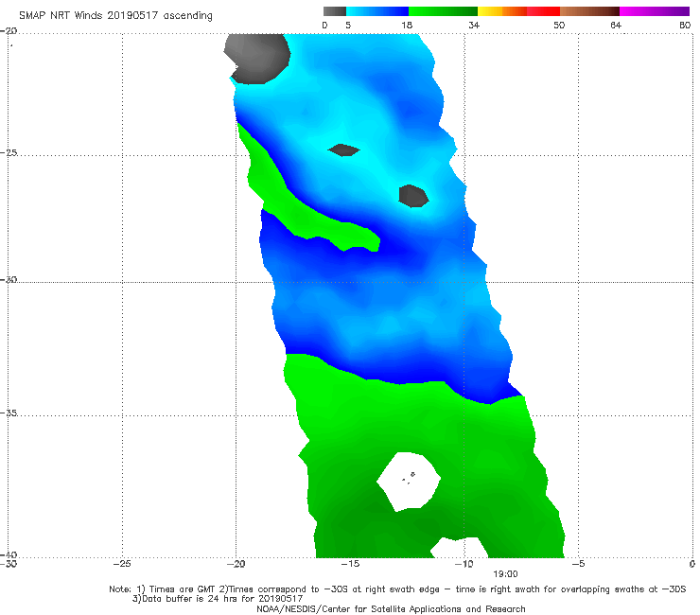Viewport: 700px width, 615px height.
Task: Click the white data gap near -37 latitude
Action: pos(409,482)
